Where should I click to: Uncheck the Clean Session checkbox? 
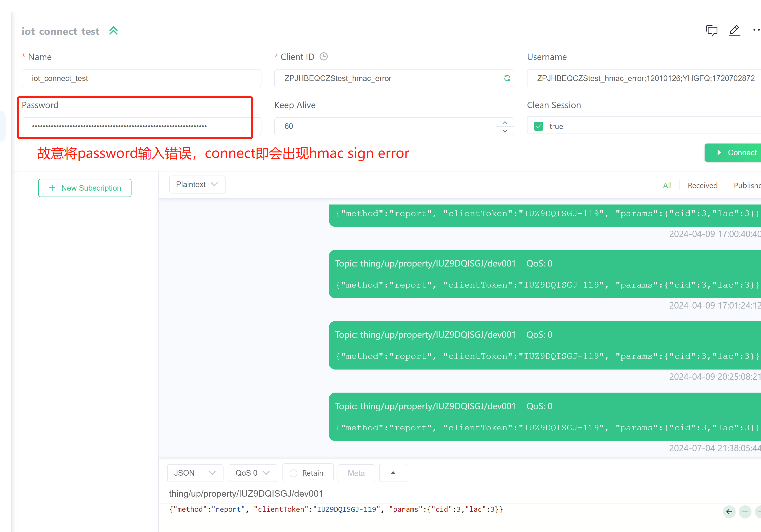(539, 126)
